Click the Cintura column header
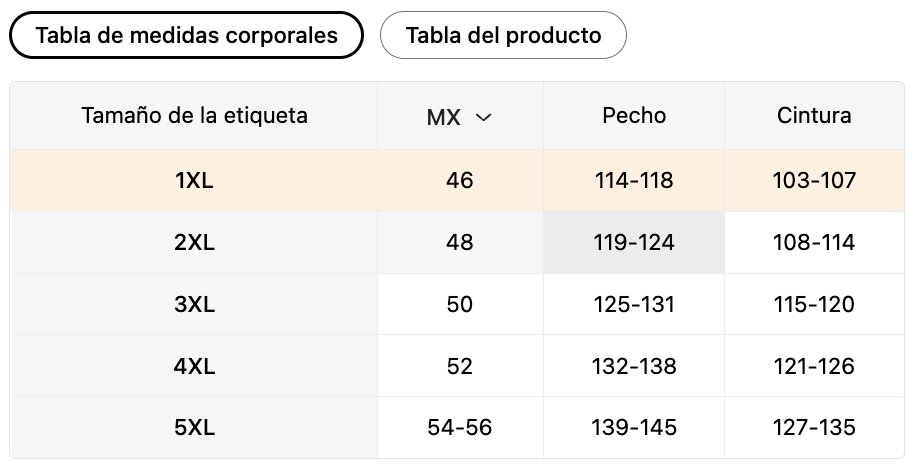The image size is (924, 466). [814, 115]
